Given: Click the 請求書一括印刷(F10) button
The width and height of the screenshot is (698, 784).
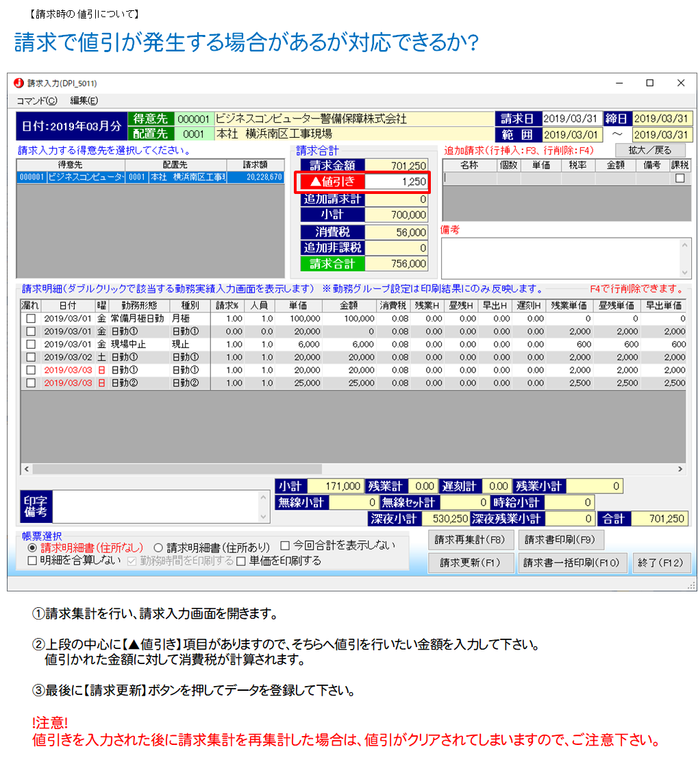Looking at the screenshot, I should [571, 563].
